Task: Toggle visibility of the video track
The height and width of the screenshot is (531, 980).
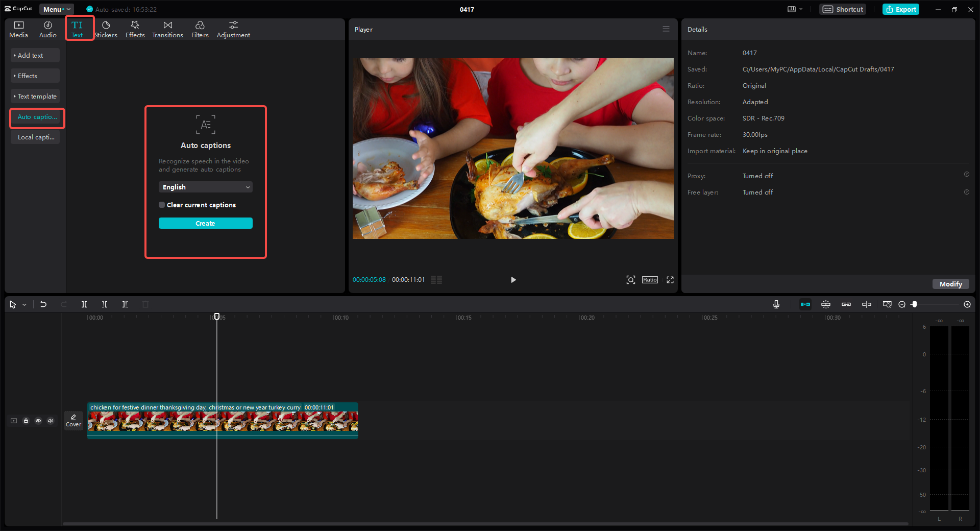Action: point(38,421)
